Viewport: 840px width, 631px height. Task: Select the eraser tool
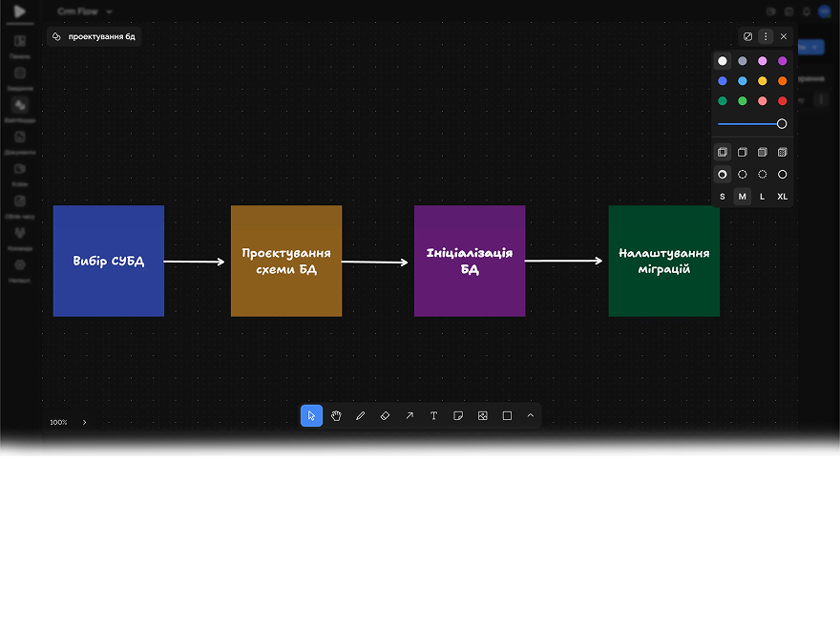(385, 416)
